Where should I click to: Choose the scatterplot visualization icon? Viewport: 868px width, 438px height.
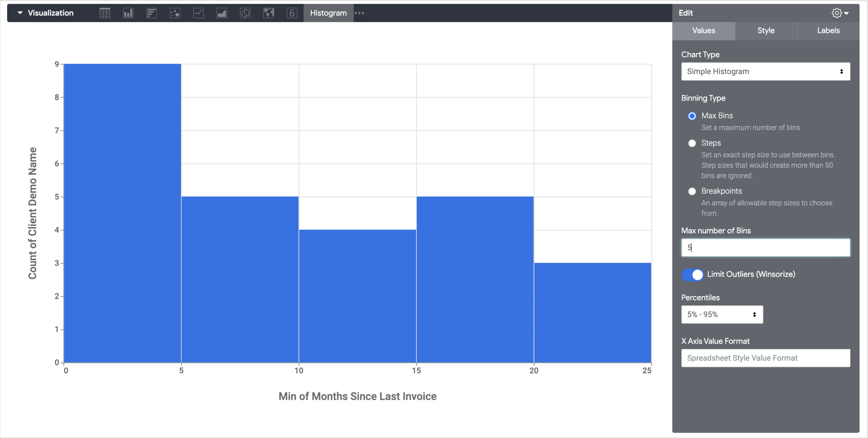click(x=175, y=13)
